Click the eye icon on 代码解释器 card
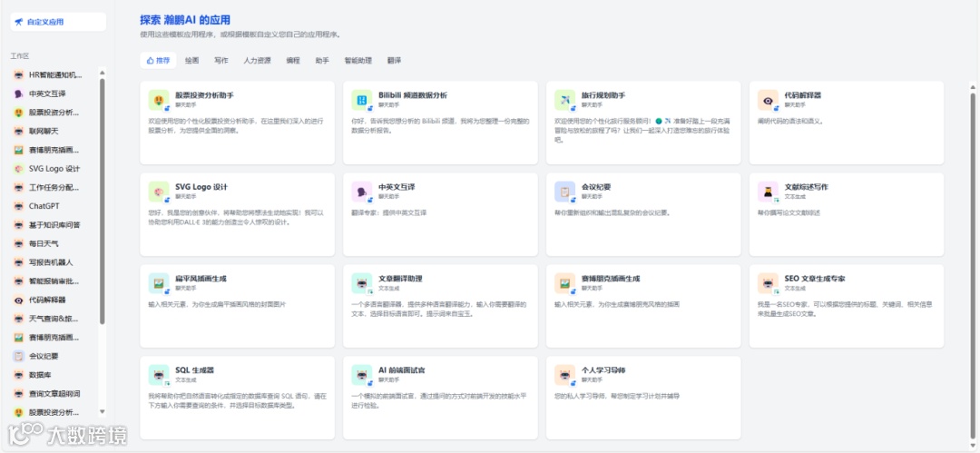Image resolution: width=980 pixels, height=453 pixels. click(769, 100)
